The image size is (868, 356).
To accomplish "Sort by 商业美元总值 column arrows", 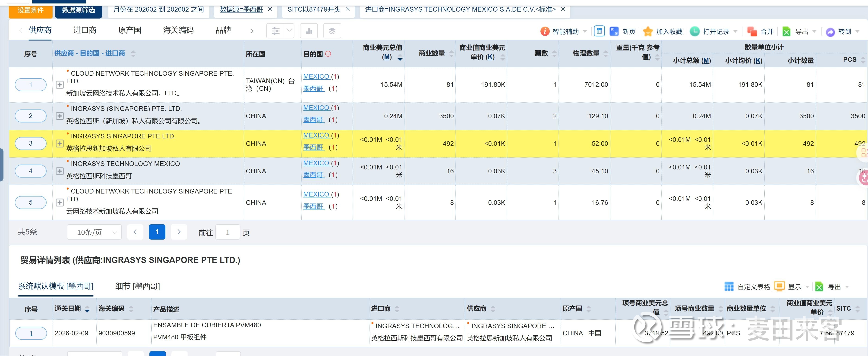I will click(x=400, y=58).
